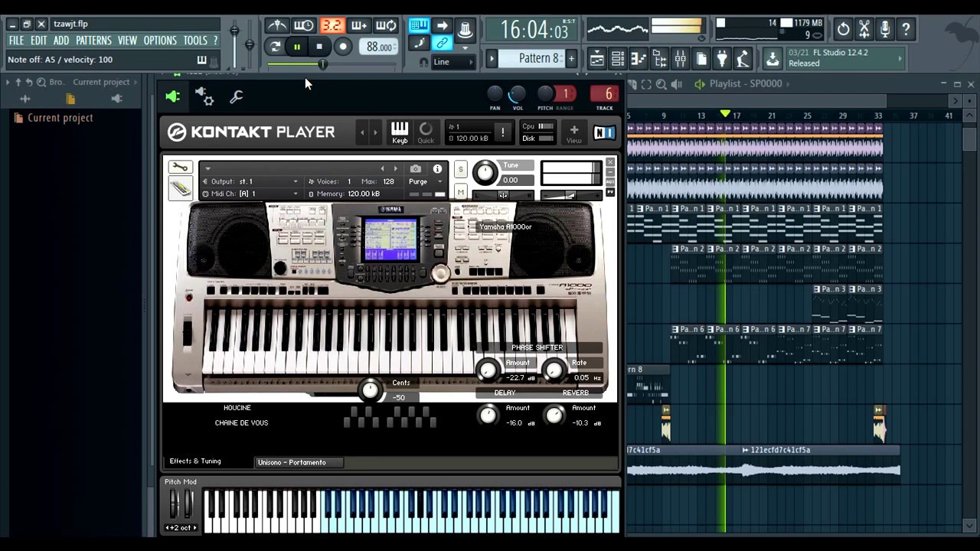Open the instrument info icon

pyautogui.click(x=437, y=168)
